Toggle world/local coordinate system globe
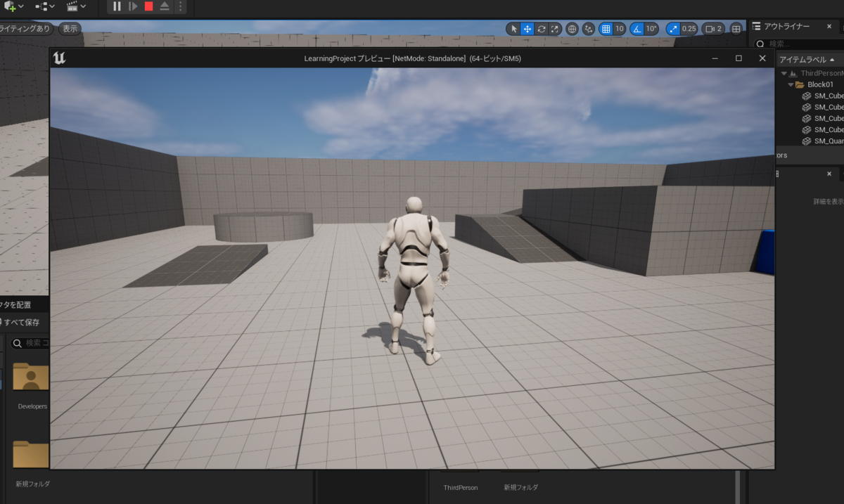 (x=572, y=29)
